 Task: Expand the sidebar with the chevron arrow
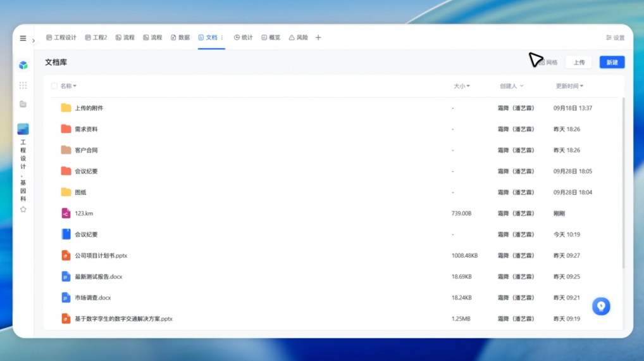point(34,41)
